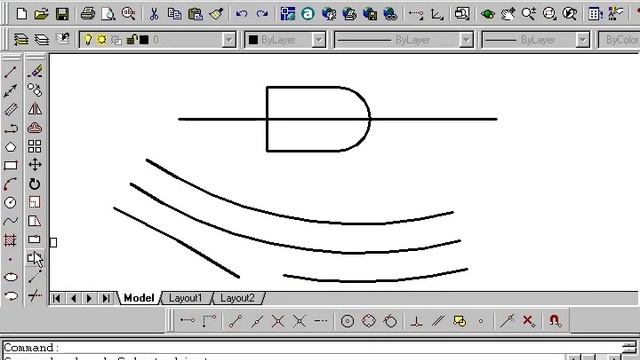Select Snap to Endpoint osnap

[x=235, y=321]
